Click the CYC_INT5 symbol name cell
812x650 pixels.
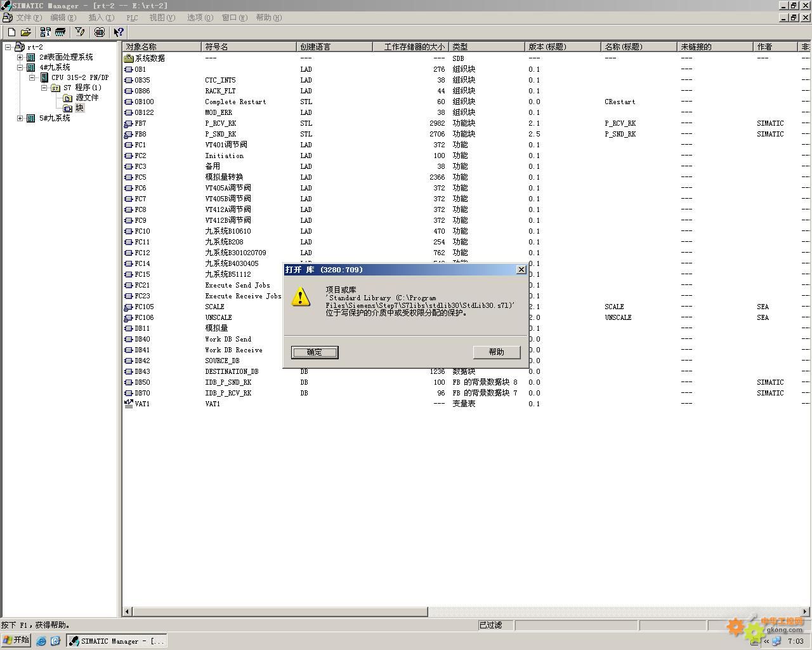point(220,80)
